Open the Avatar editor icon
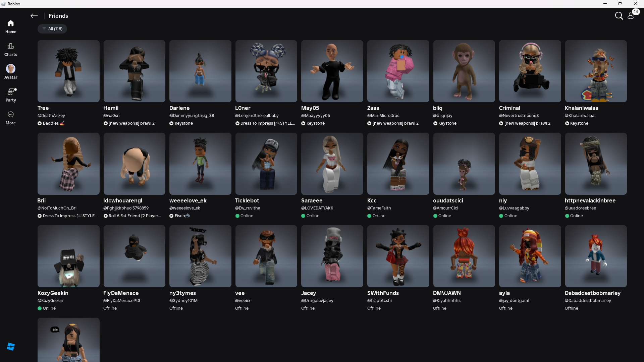 (x=11, y=69)
